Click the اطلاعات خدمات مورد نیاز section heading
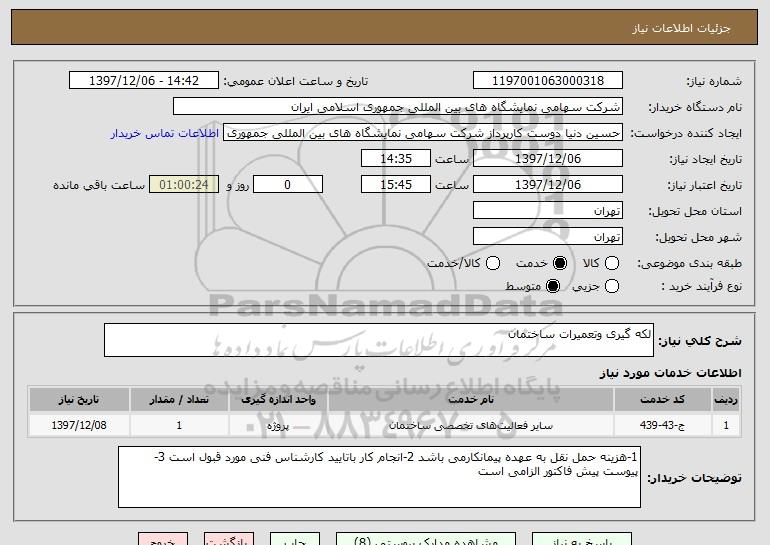This screenshot has width=770, height=545. coord(670,373)
